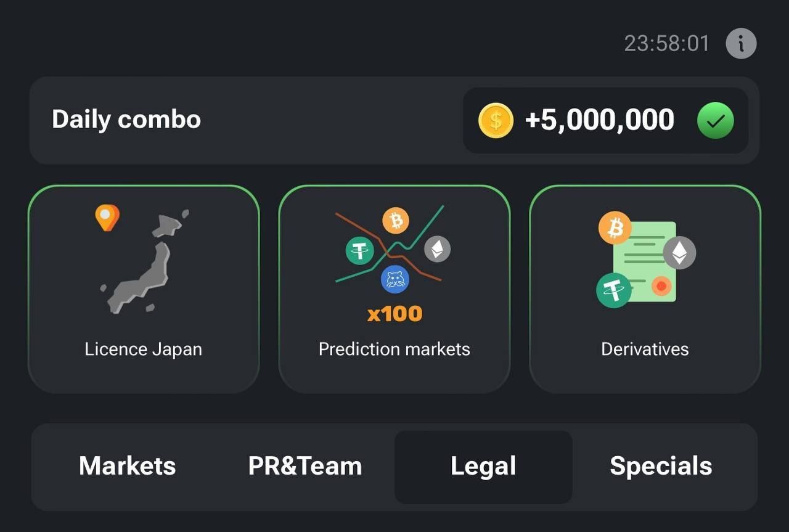
Task: Select the Prediction markets card label
Action: point(394,349)
